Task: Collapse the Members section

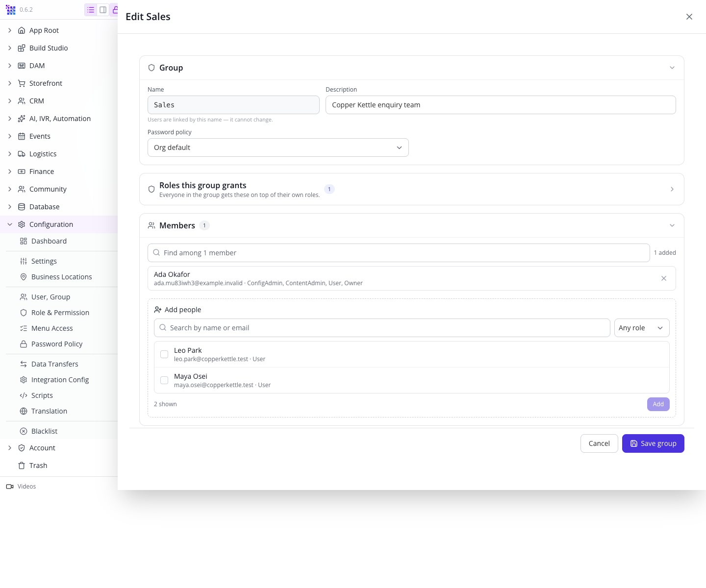Action: point(672,225)
